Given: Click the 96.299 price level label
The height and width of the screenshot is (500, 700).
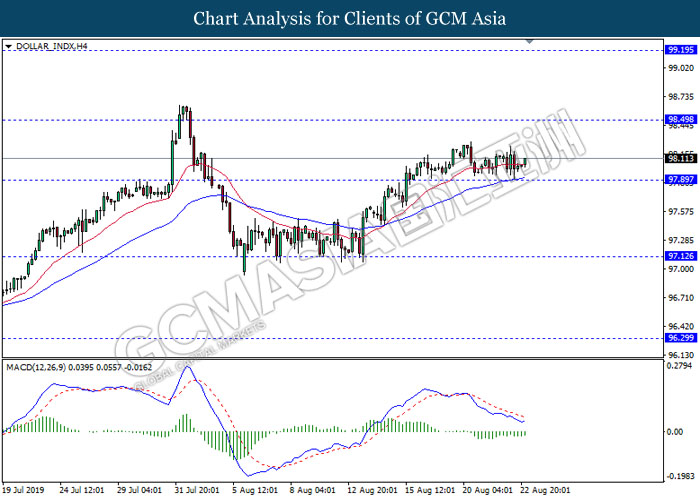Looking at the screenshot, I should tap(681, 338).
